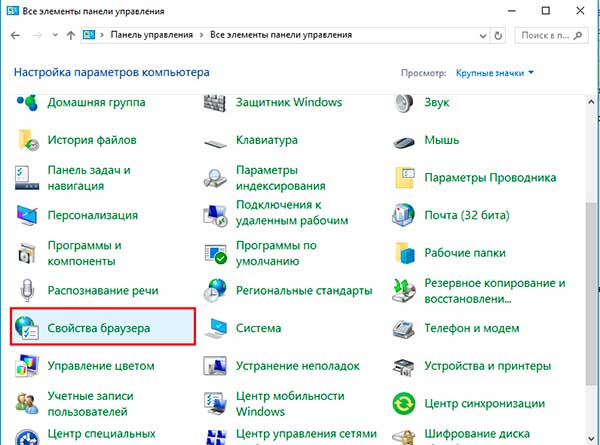Expand the chevron after Панель управления breadcrumb

coord(201,35)
